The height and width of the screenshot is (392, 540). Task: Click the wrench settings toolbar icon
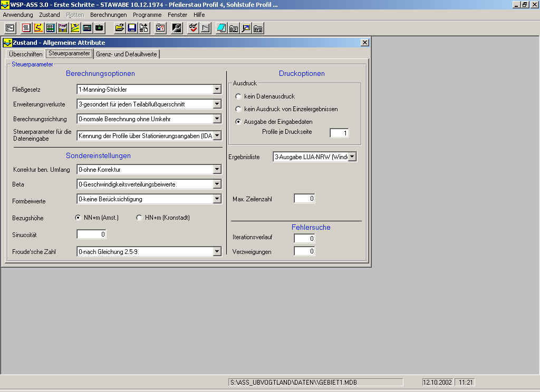(177, 28)
